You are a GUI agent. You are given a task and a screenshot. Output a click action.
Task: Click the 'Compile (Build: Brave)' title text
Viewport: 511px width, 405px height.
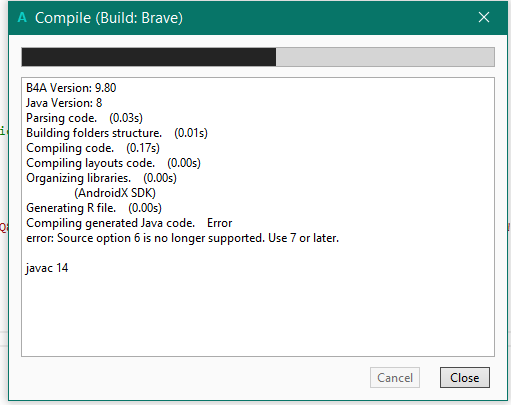click(109, 18)
